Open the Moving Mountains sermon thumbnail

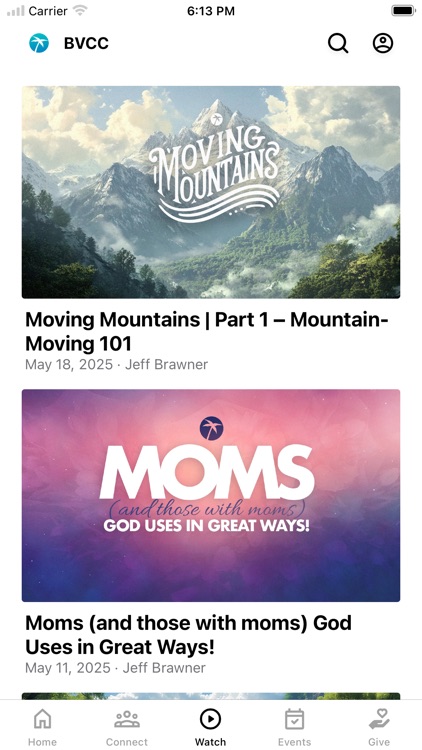pos(211,192)
